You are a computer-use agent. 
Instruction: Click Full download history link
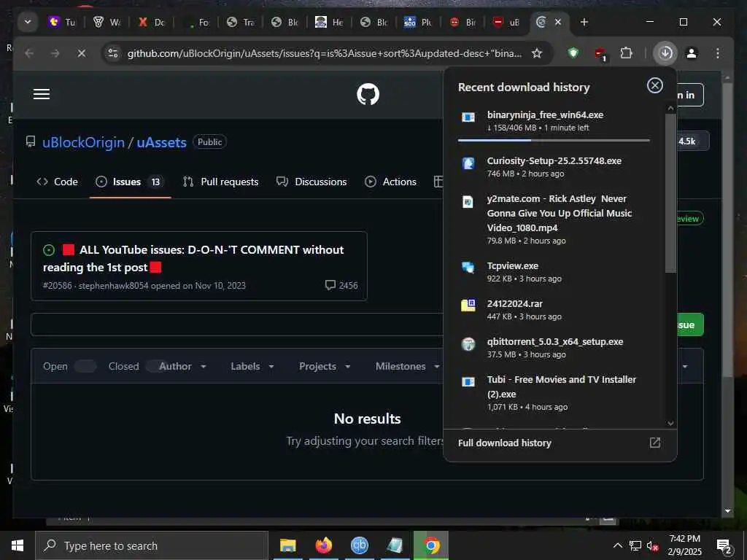click(x=505, y=443)
